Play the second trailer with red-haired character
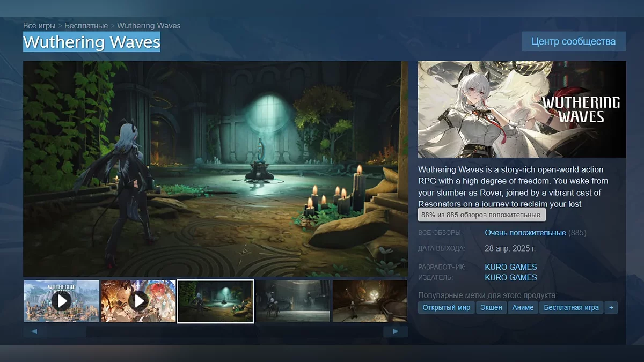Image resolution: width=644 pixels, height=362 pixels. point(138,301)
